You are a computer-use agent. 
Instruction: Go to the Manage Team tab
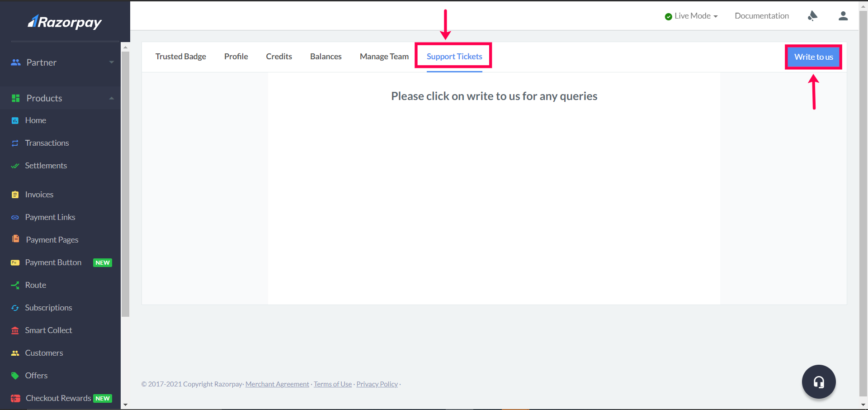click(384, 57)
